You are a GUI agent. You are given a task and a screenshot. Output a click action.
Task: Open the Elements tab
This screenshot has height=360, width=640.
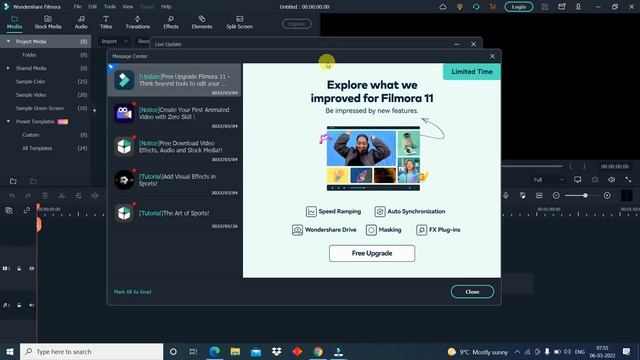click(x=202, y=22)
